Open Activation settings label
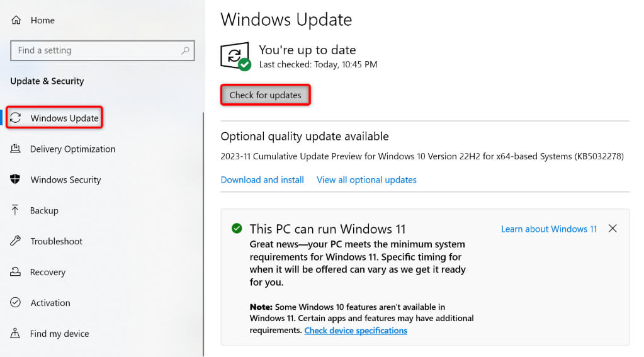Viewport: 644px width, 357px height. coord(50,303)
